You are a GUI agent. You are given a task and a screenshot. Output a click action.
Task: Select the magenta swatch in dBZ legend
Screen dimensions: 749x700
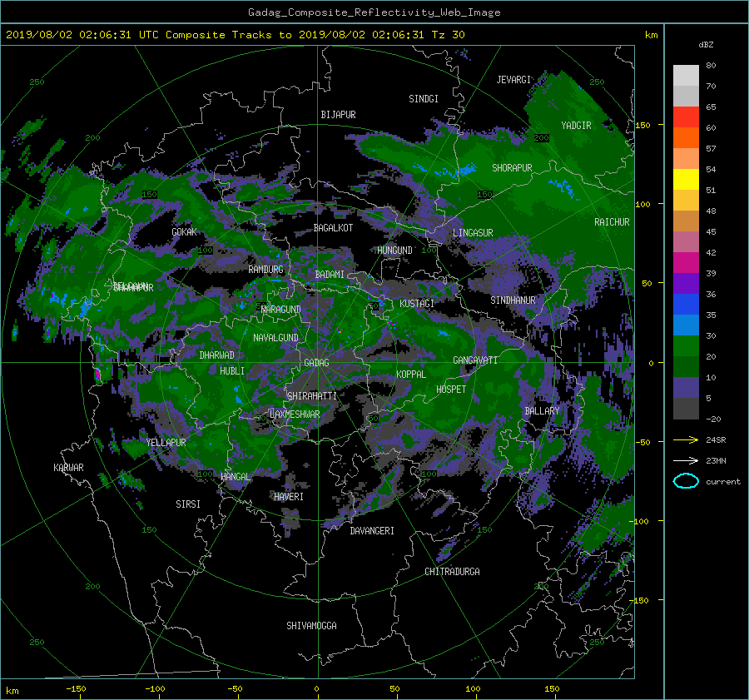point(686,262)
